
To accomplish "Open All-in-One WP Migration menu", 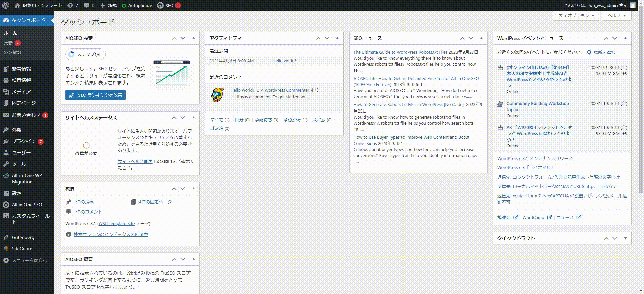I will point(27,178).
